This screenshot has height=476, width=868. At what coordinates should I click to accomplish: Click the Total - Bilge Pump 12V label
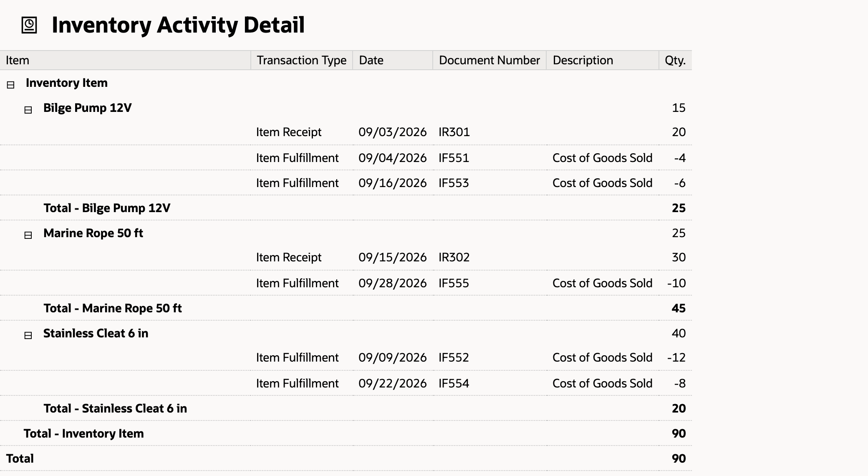tap(107, 208)
